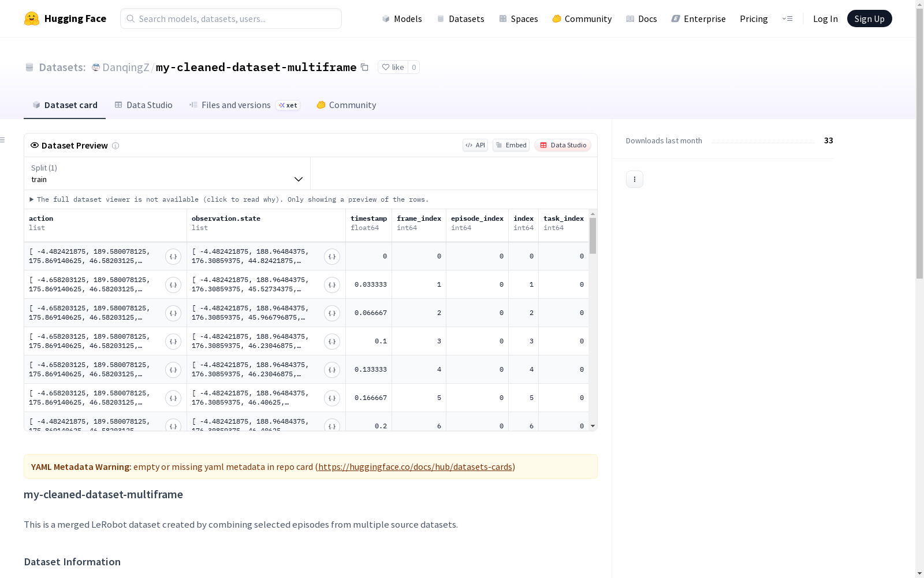Expand action cell JSON for timestamp 0.033333 row
Viewport: 924px width, 578px height.
[x=173, y=285]
